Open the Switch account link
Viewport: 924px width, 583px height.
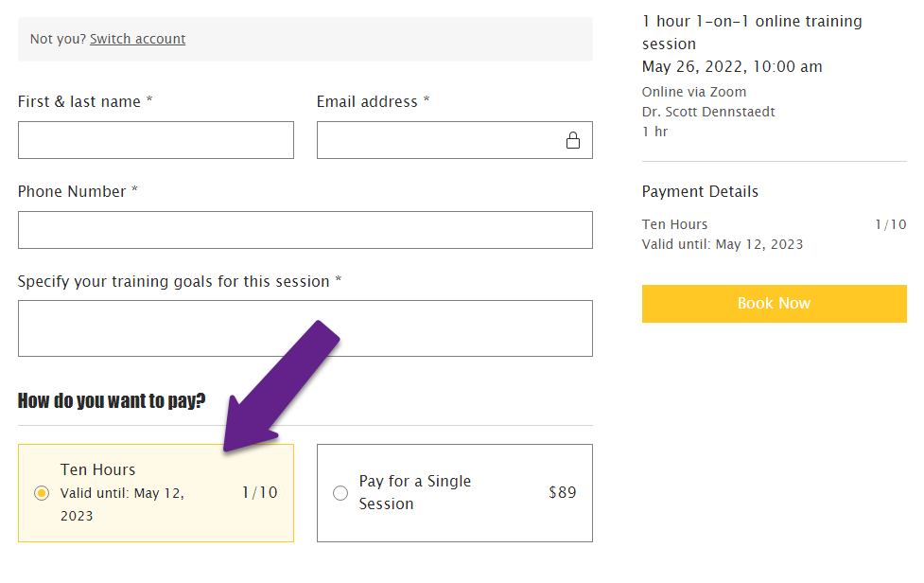point(137,39)
